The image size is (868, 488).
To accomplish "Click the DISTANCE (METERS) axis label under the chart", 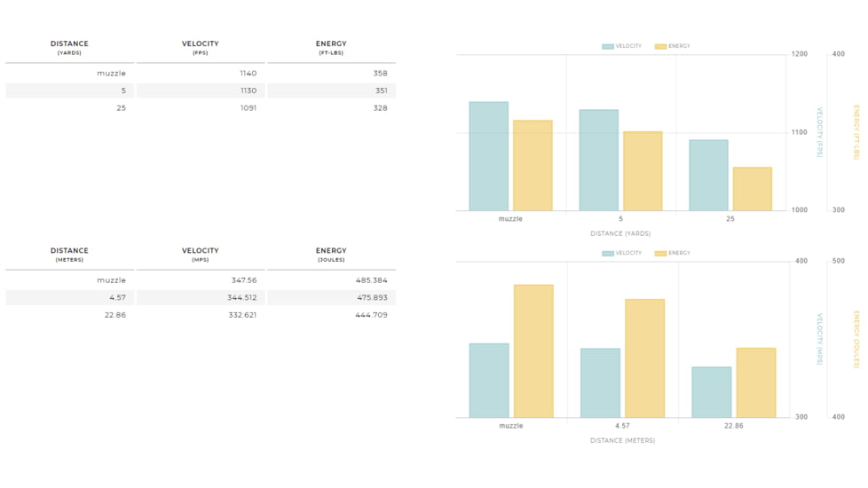I will (x=622, y=440).
